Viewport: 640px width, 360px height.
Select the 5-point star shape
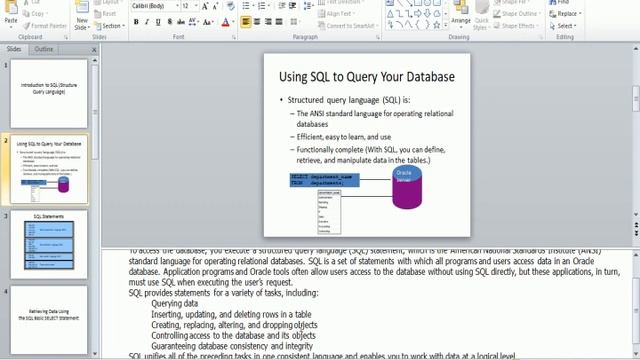[436, 25]
